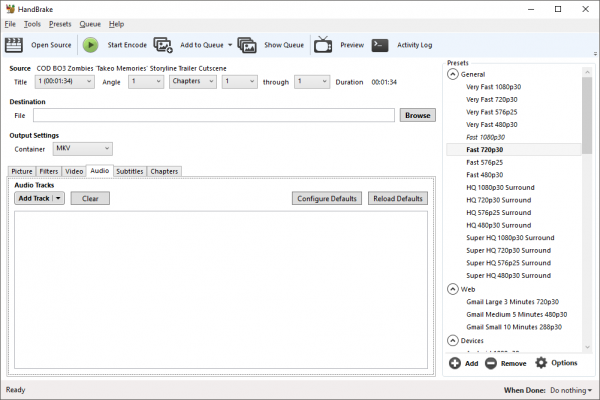
Task: Open the When Done Do nothing dropdown
Action: (x=571, y=390)
